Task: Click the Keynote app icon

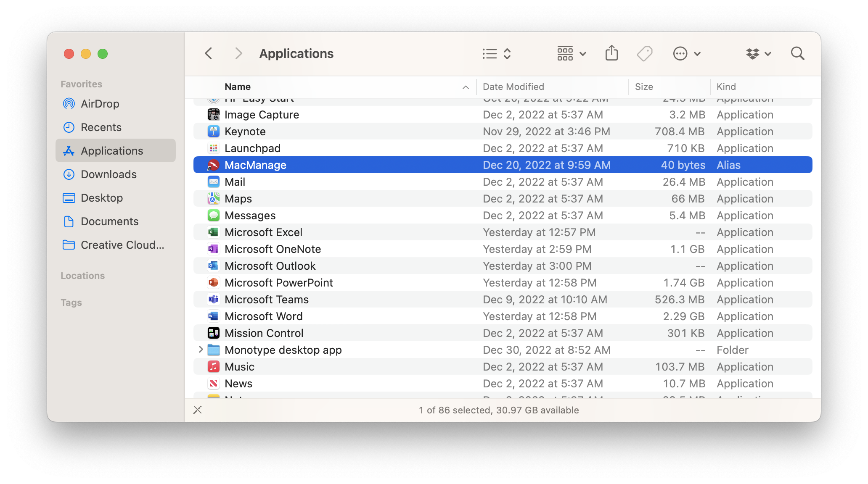Action: tap(214, 132)
